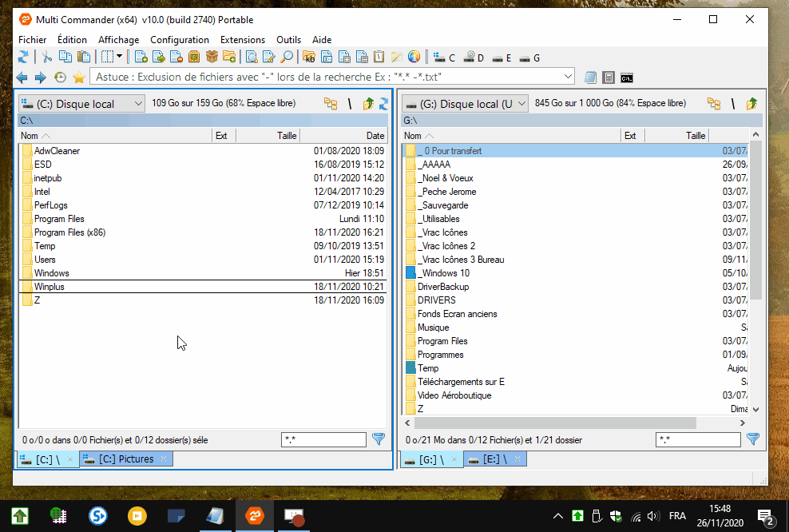
Task: Sort right panel by Taille column header
Action: (676, 135)
